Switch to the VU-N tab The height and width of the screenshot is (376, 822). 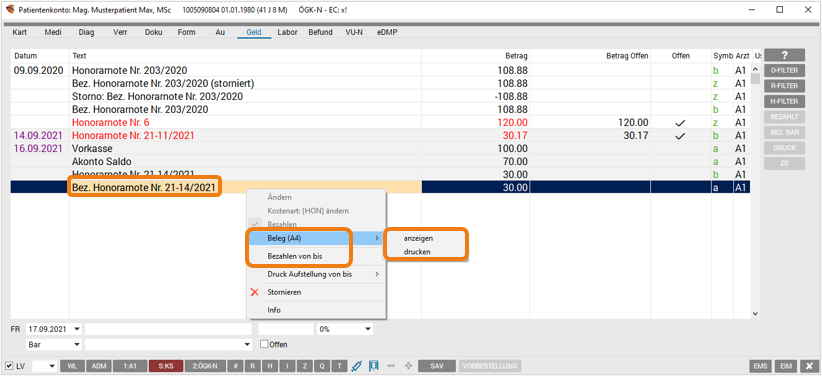coord(354,32)
